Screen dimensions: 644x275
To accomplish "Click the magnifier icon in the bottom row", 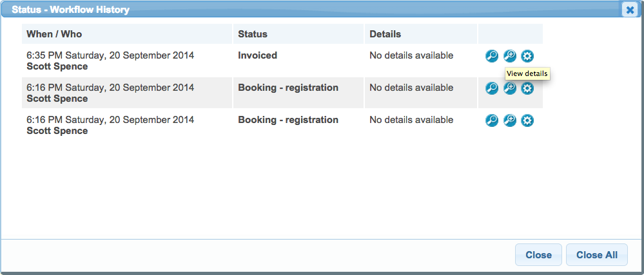I will [x=492, y=120].
